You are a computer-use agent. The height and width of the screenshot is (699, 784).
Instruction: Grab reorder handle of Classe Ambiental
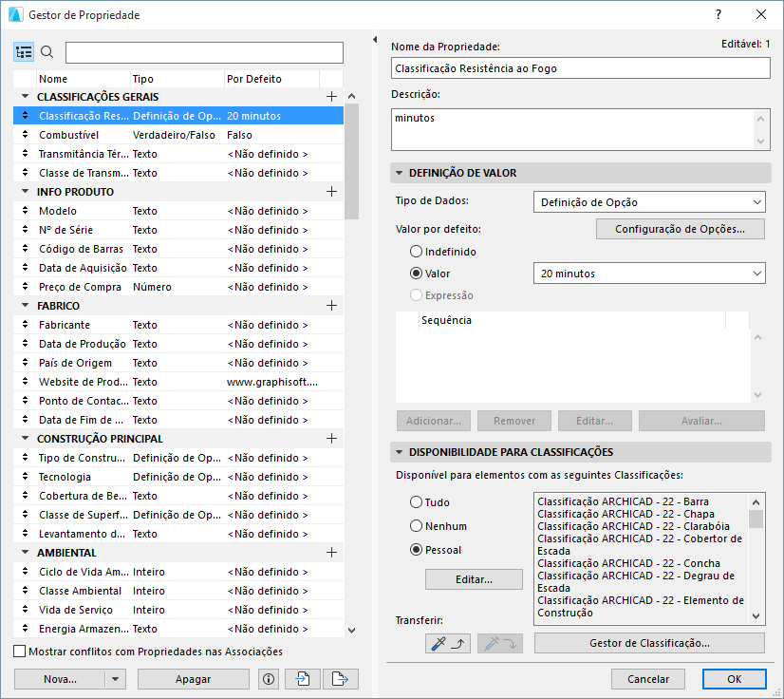click(x=25, y=591)
